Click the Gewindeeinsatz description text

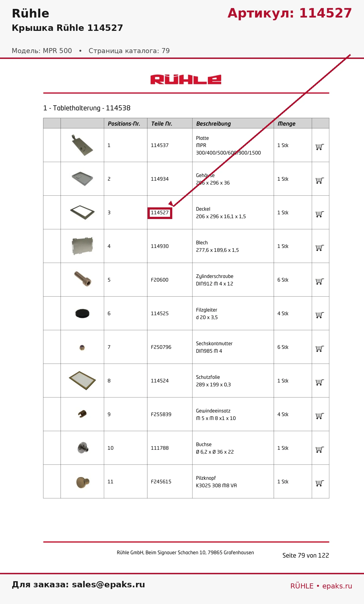(216, 414)
